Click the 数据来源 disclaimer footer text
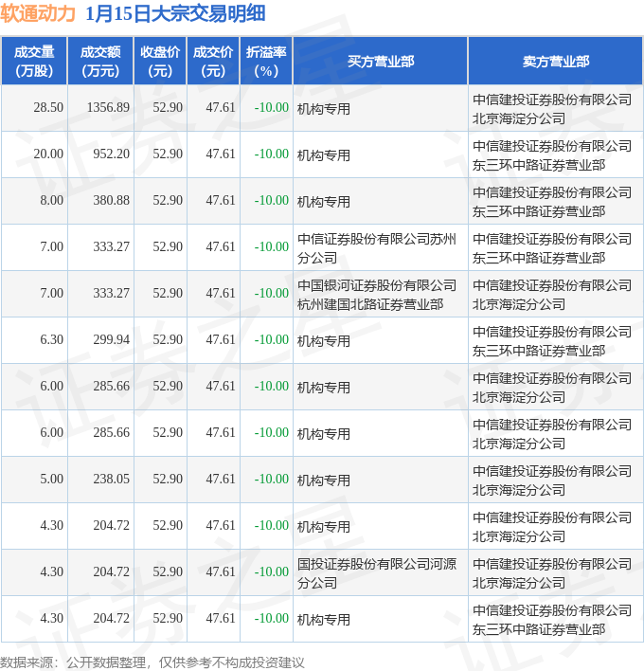Image resolution: width=644 pixels, height=671 pixels. point(152,662)
